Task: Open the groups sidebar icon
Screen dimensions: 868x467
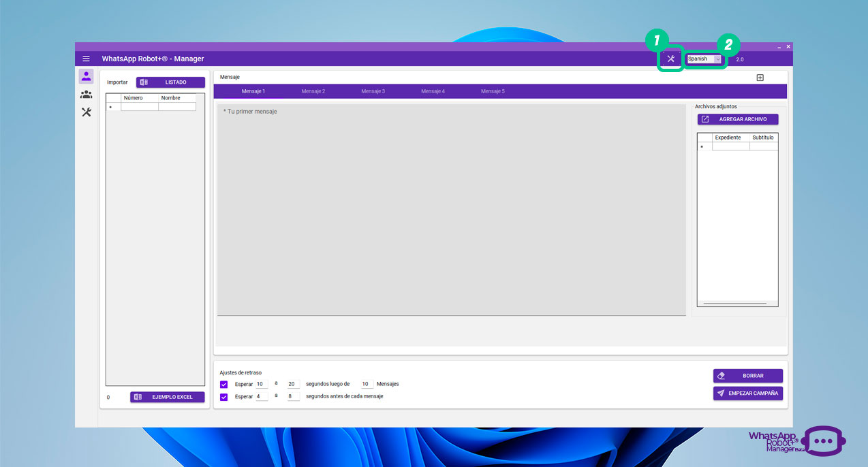Action: (86, 95)
